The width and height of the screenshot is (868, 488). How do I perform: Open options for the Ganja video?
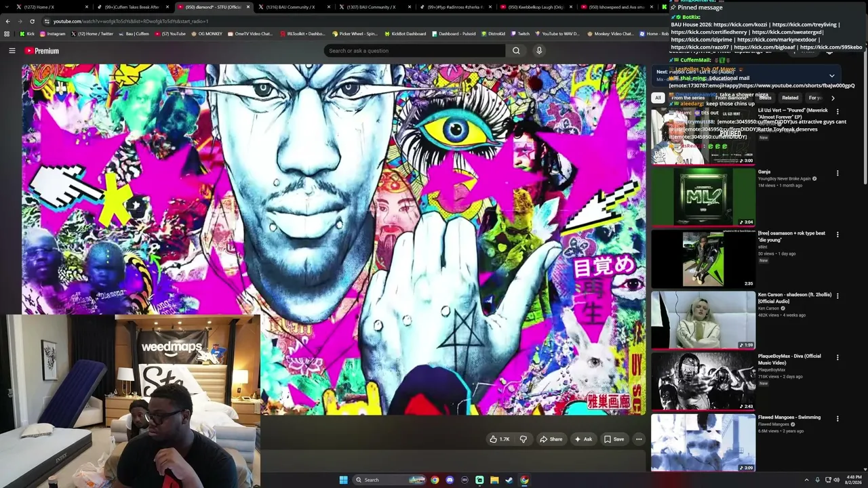(x=837, y=173)
